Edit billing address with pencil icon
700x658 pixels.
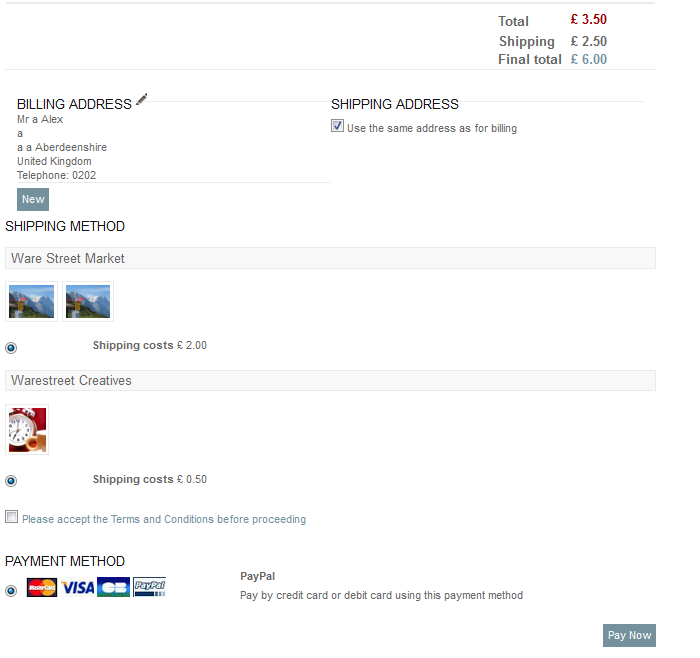142,100
